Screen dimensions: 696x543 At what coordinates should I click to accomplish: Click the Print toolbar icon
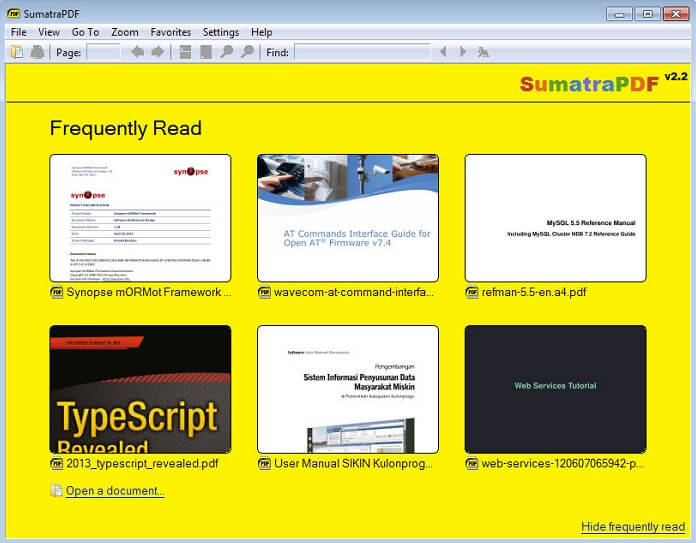click(37, 52)
